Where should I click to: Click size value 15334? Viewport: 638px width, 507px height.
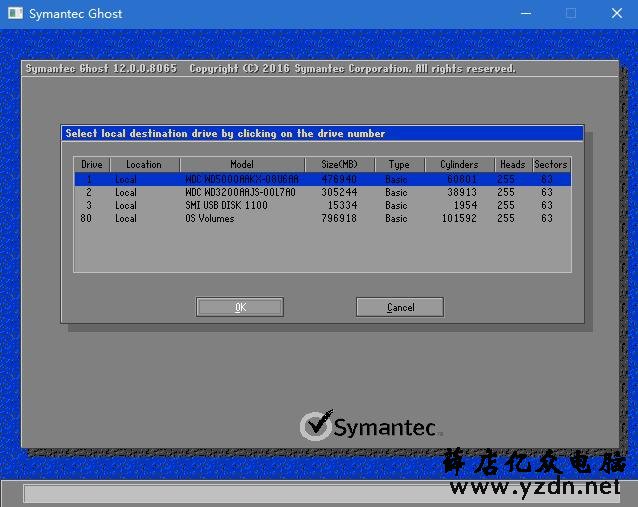(x=343, y=205)
